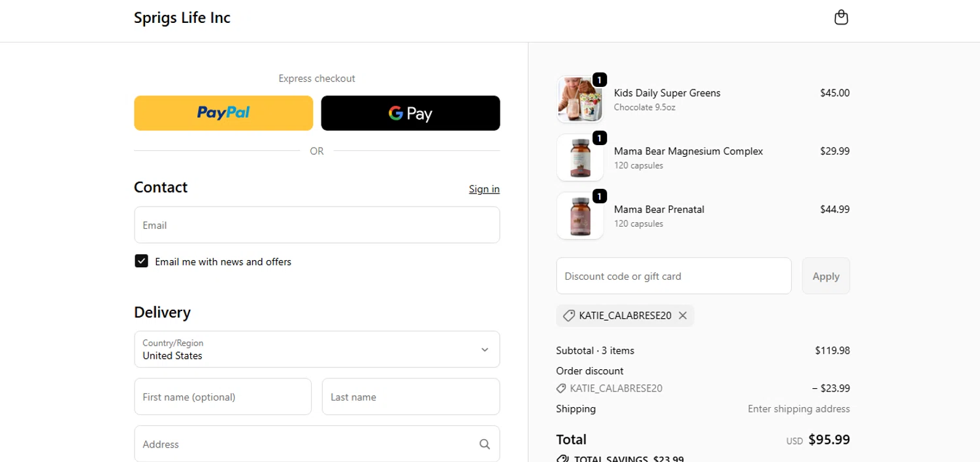Click the $95.99 total amount
This screenshot has height=462, width=980.
point(829,440)
